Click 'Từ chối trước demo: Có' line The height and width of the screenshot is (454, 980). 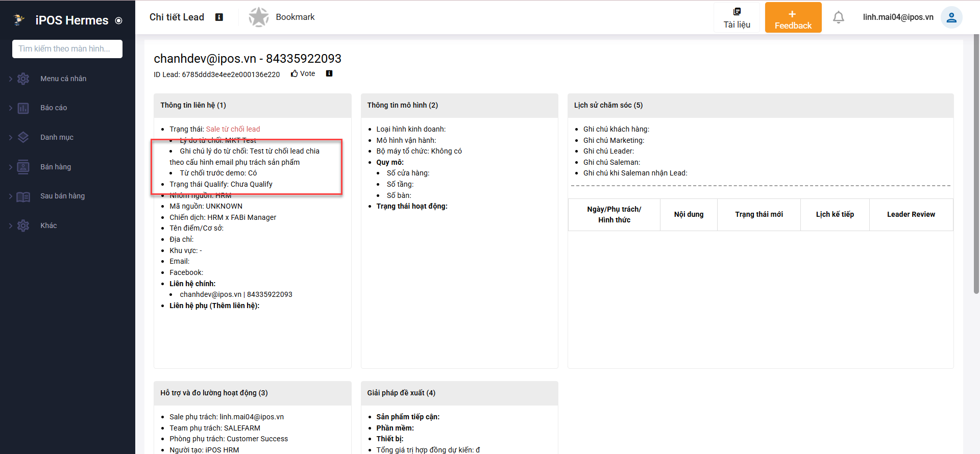[x=218, y=173]
